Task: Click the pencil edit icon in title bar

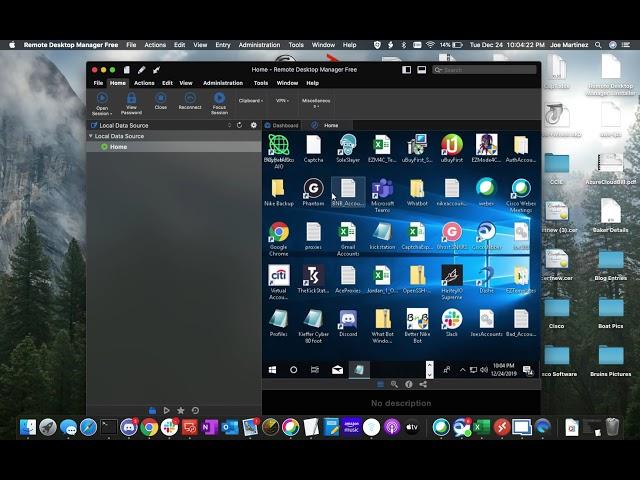Action: click(142, 70)
